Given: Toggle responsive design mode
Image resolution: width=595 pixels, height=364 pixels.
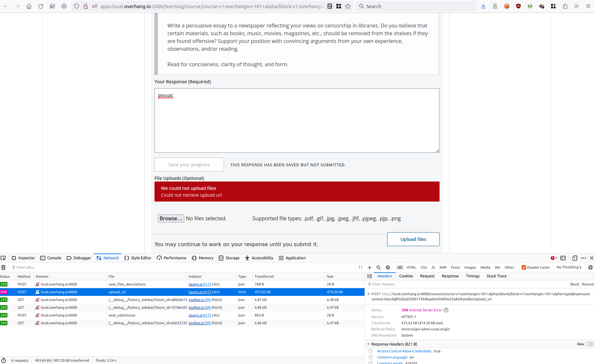Looking at the screenshot, I should coord(575,258).
